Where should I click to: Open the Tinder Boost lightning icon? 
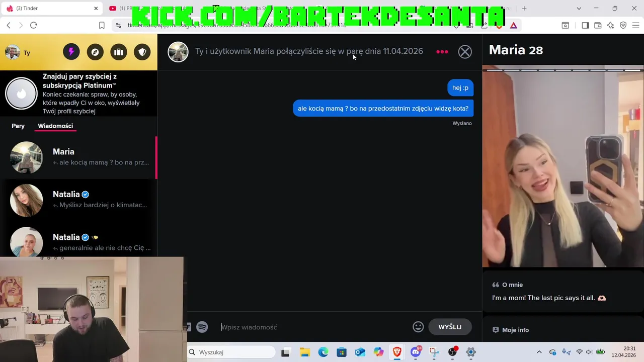coord(71,52)
